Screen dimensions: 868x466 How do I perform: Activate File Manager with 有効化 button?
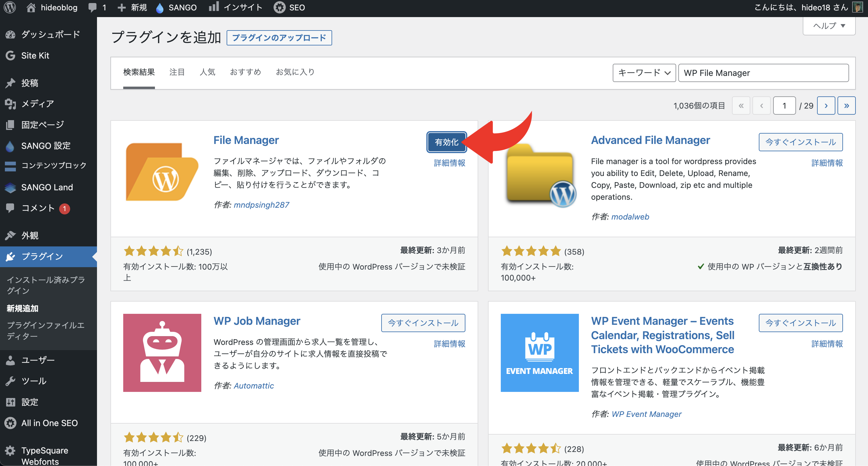pyautogui.click(x=447, y=142)
